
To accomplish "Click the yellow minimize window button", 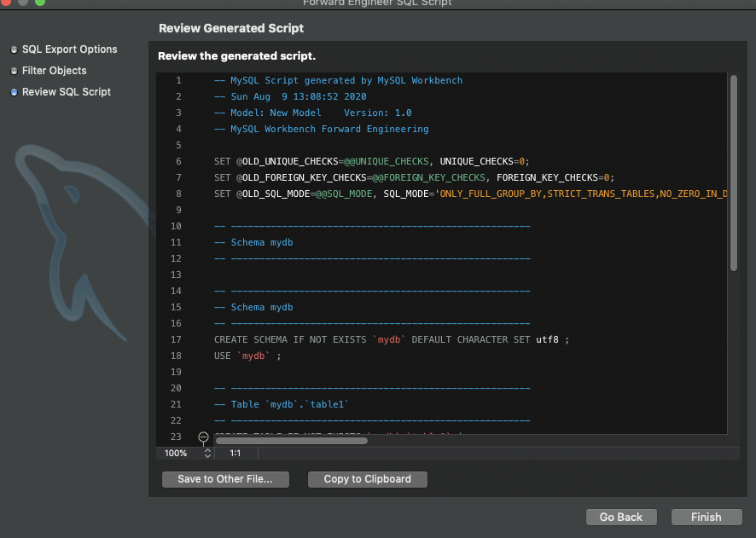I will (23, 2).
